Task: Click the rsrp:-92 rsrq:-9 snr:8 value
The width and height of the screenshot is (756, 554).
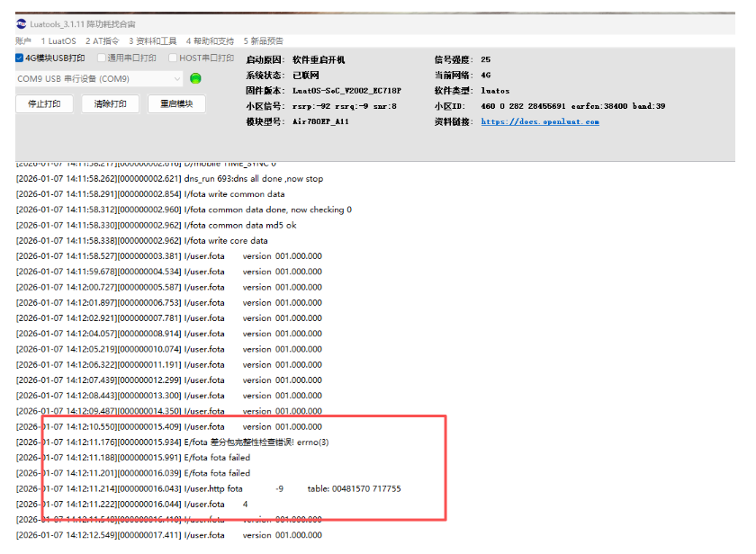Action: coord(344,106)
